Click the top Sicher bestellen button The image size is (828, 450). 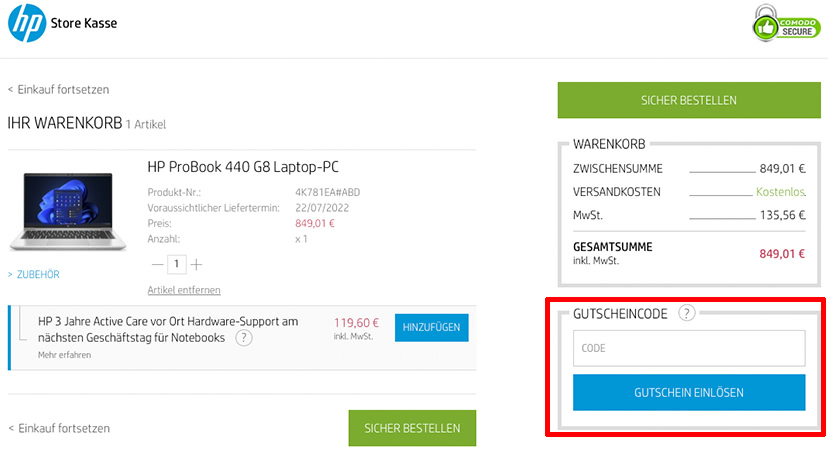tap(689, 100)
